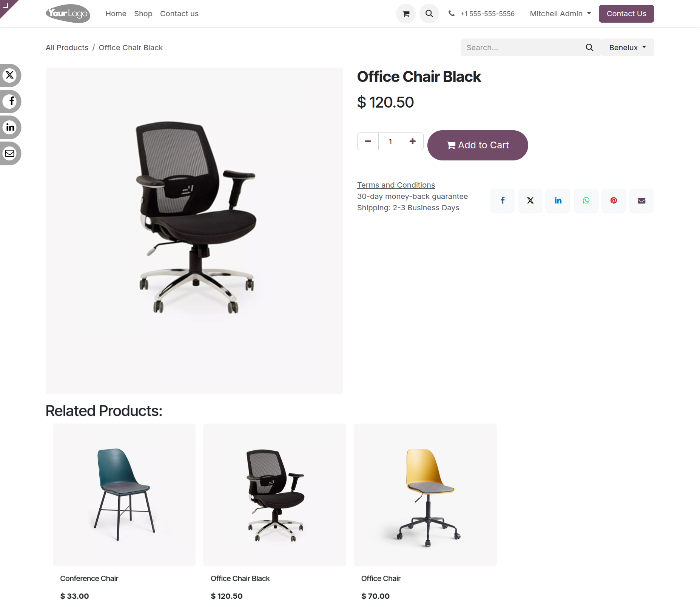
Task: Open the shopping cart icon in header
Action: tap(406, 14)
